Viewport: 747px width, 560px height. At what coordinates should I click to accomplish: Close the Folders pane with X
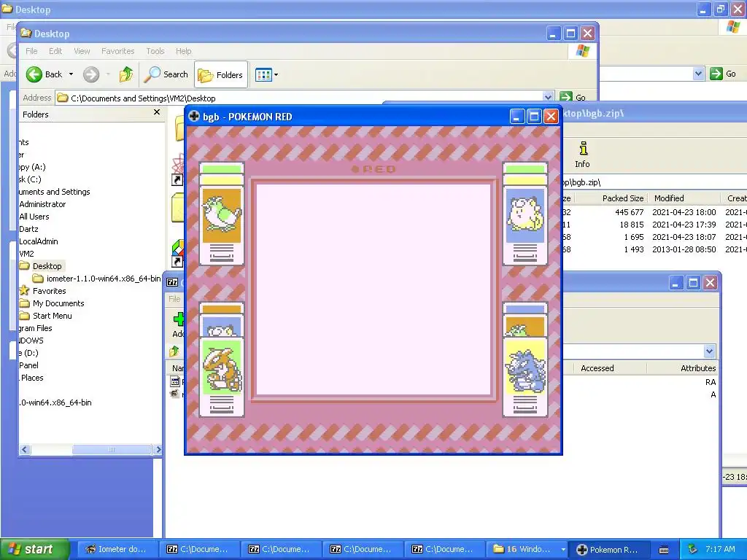pos(157,112)
